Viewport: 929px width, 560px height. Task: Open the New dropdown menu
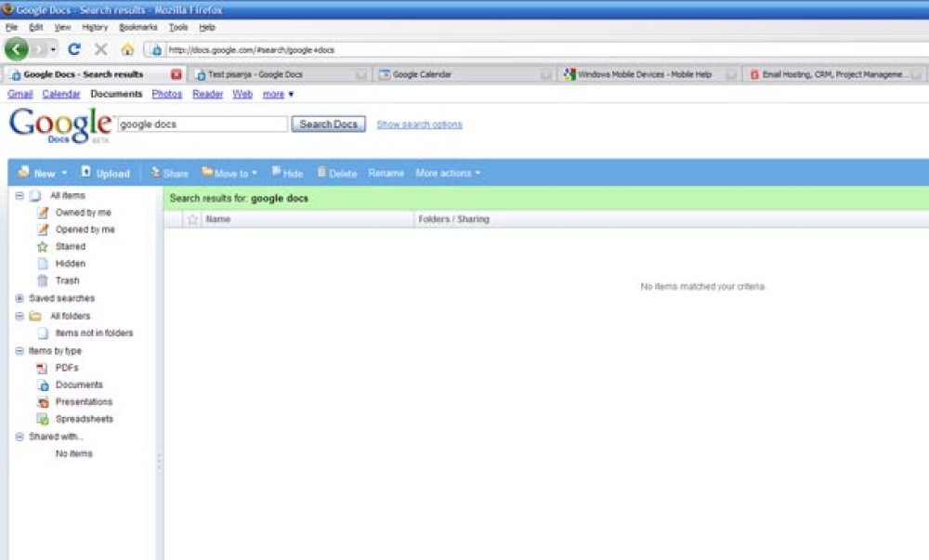(43, 173)
